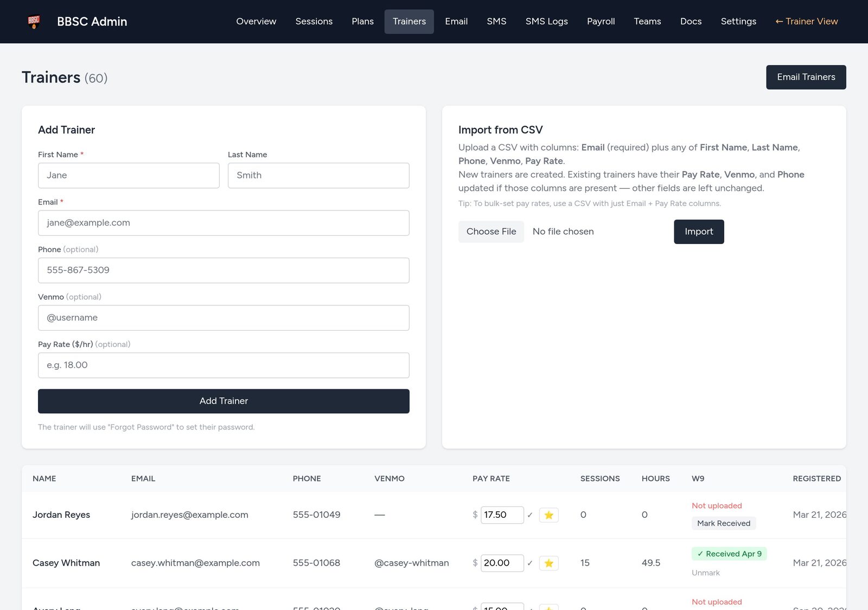Screen dimensions: 868x610
Task: Open Settings in the navigation
Action: [738, 22]
